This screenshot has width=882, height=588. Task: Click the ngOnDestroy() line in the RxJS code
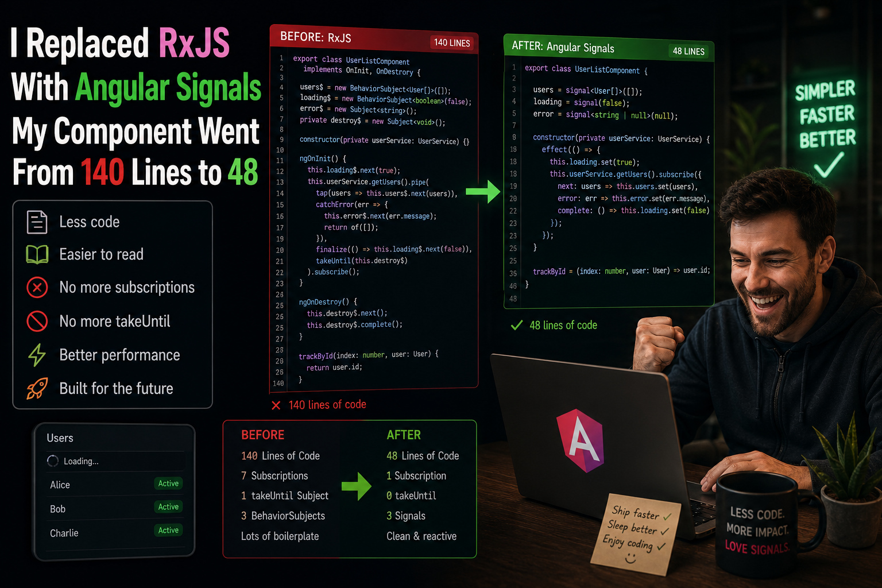[x=328, y=301]
